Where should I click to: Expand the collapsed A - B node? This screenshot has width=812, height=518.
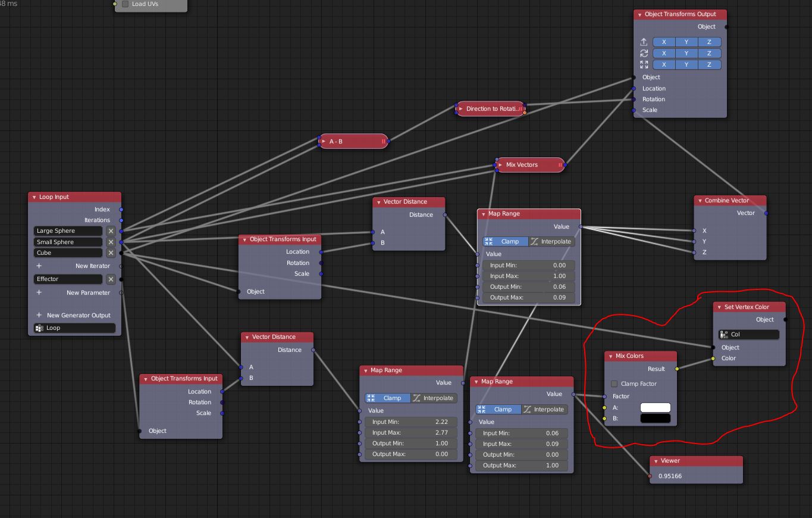click(x=324, y=141)
